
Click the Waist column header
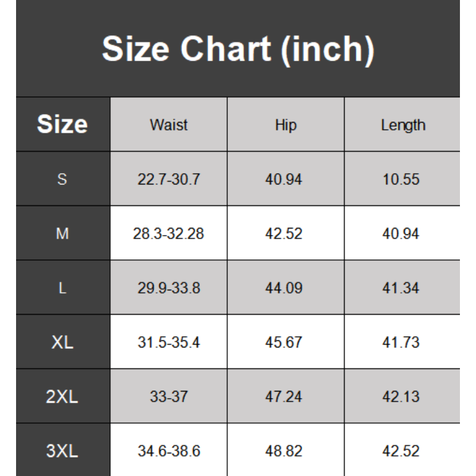[168, 125]
